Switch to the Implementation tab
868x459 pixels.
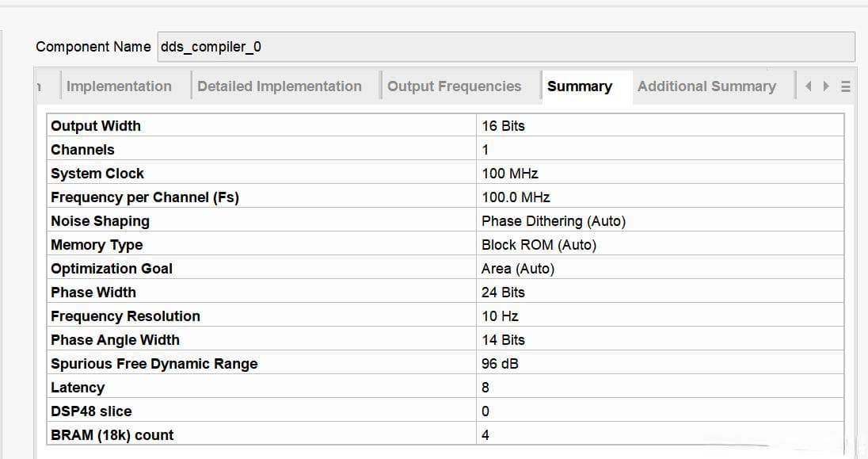coord(119,86)
